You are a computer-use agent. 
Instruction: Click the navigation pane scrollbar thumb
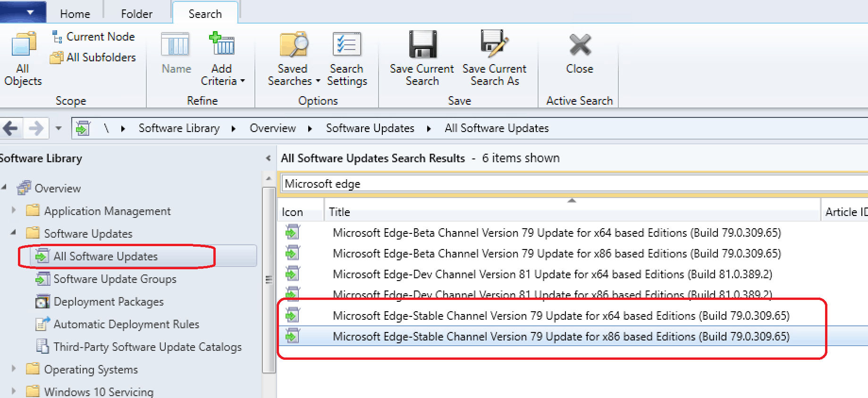pyautogui.click(x=269, y=280)
